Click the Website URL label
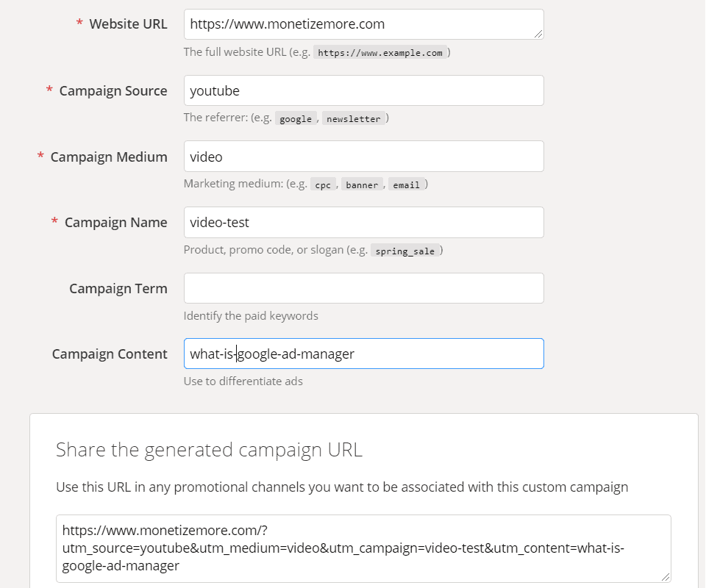 point(128,24)
